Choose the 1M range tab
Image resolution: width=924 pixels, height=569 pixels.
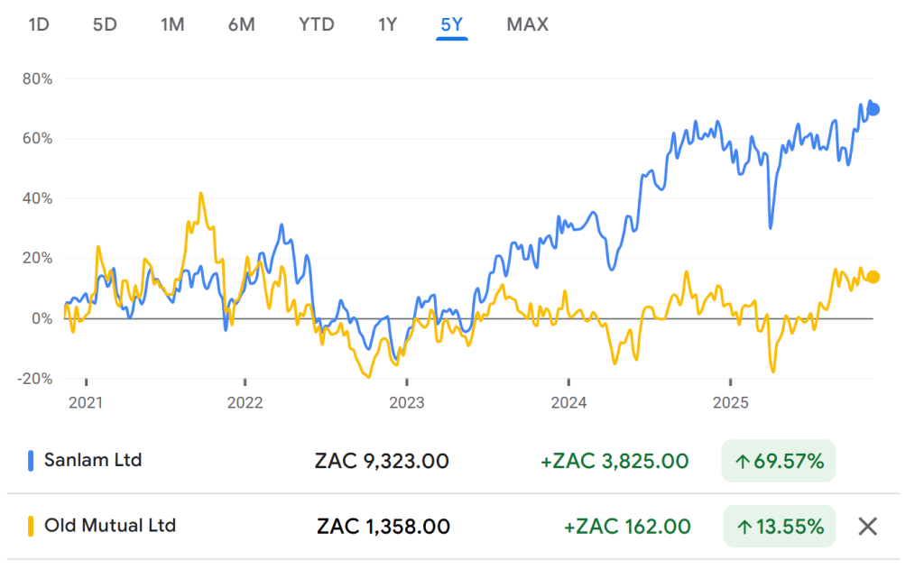[x=172, y=24]
